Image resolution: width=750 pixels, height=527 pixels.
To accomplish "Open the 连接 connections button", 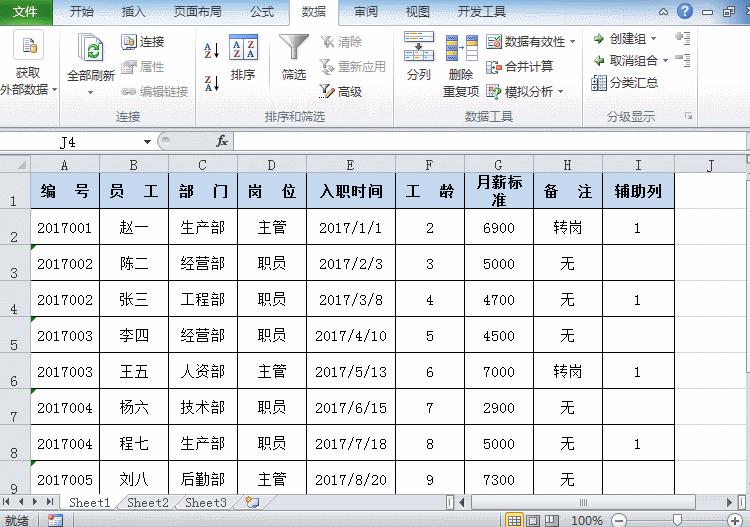I will pos(143,42).
